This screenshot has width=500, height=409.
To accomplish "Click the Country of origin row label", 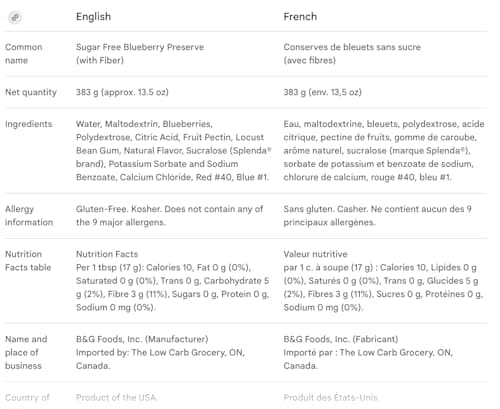I will click(27, 398).
